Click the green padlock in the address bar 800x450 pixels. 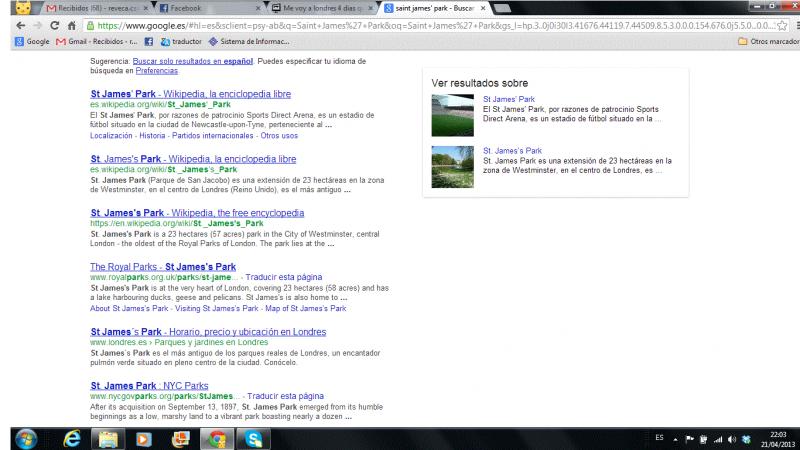point(90,26)
